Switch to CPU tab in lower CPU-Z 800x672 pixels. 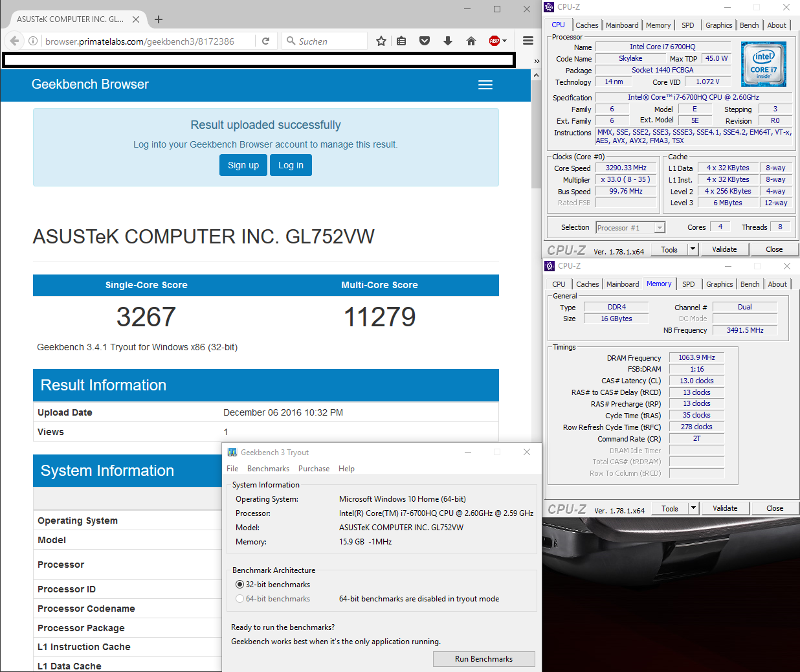559,284
